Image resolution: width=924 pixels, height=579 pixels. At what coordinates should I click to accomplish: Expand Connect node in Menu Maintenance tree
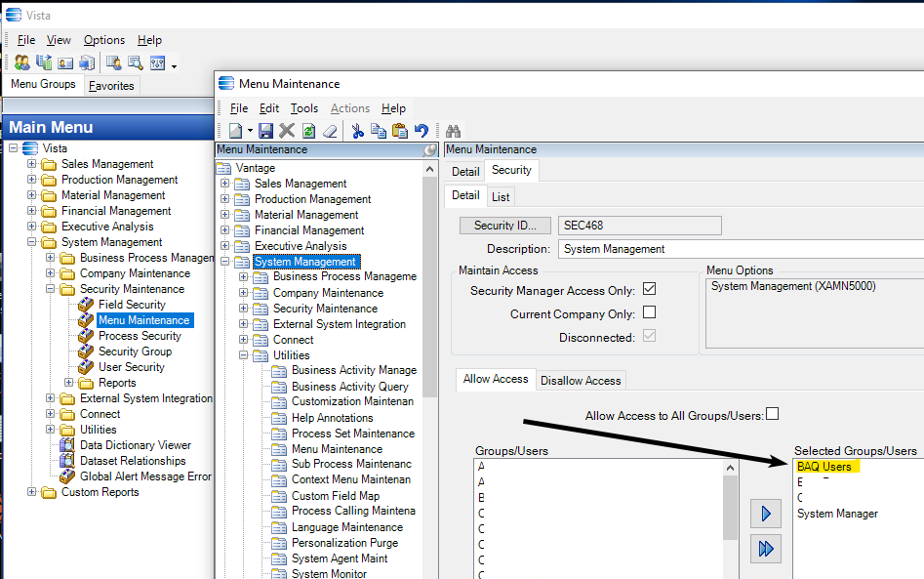[243, 340]
